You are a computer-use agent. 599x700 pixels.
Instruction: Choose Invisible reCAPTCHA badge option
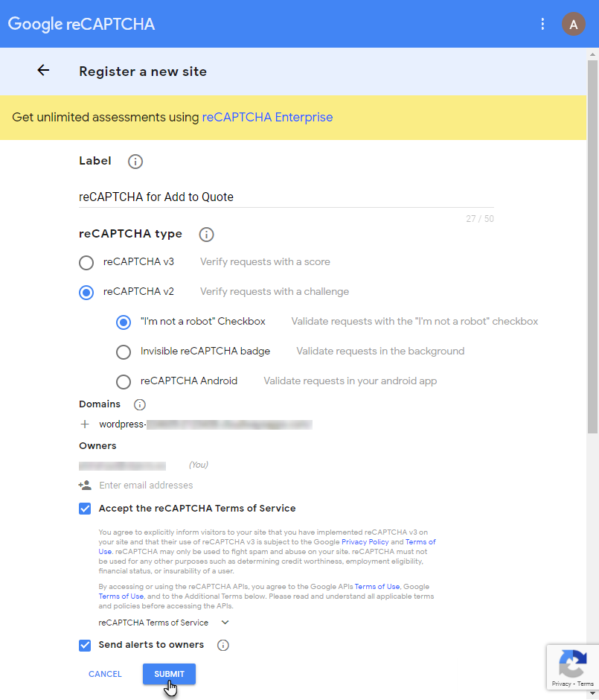coord(124,351)
